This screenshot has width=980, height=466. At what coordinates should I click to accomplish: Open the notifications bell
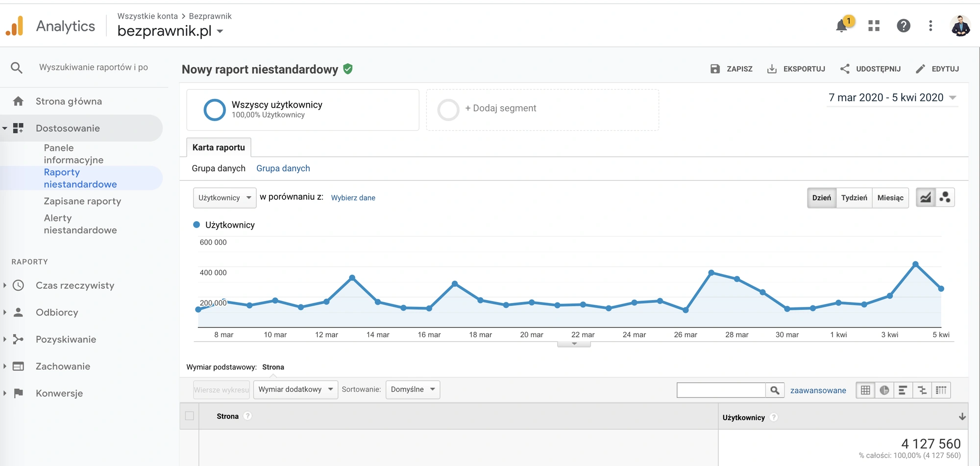point(842,25)
